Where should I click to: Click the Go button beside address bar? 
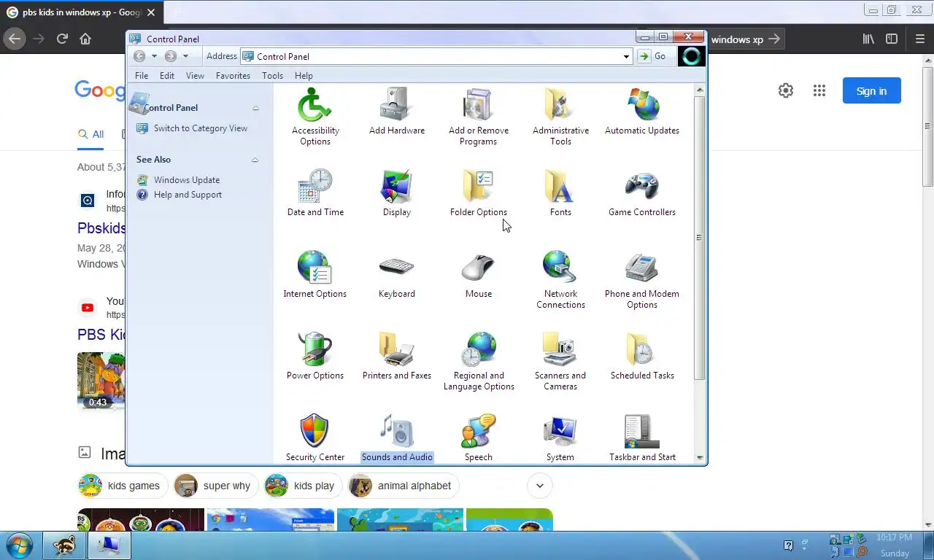pyautogui.click(x=653, y=56)
